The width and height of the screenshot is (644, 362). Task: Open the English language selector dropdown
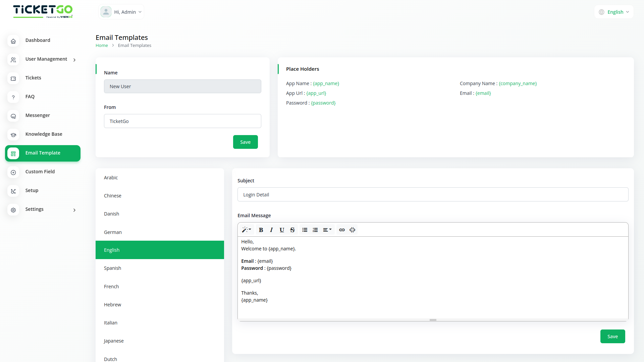pyautogui.click(x=614, y=12)
